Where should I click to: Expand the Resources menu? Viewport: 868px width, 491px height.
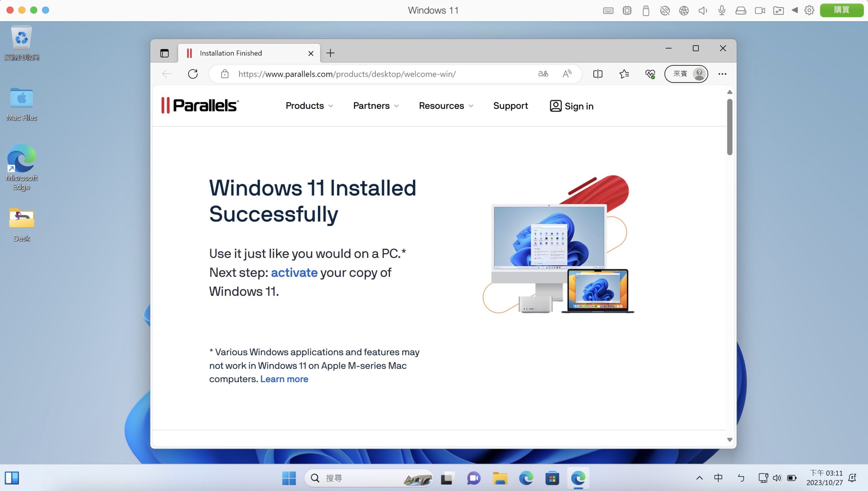pos(446,106)
